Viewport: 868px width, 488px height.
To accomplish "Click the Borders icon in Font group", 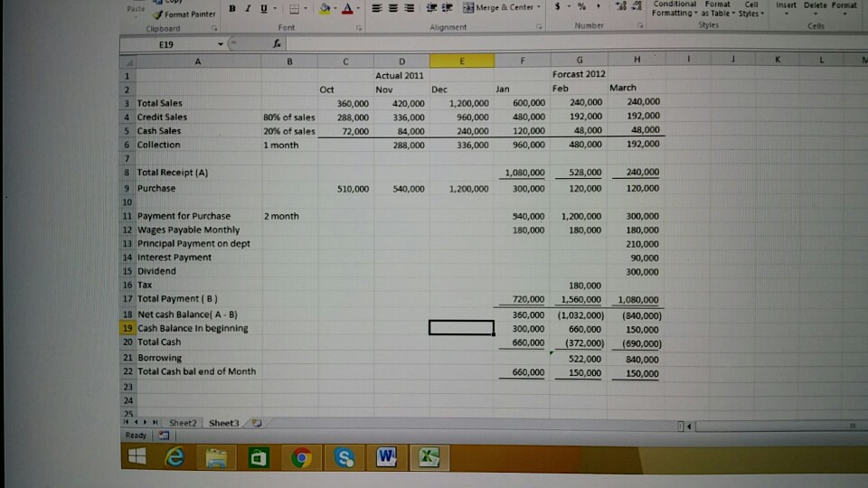I will [x=294, y=8].
